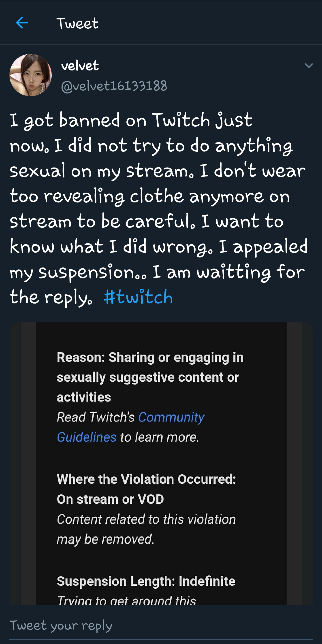Open the tweet options chevron menu
The image size is (322, 644).
[x=309, y=66]
